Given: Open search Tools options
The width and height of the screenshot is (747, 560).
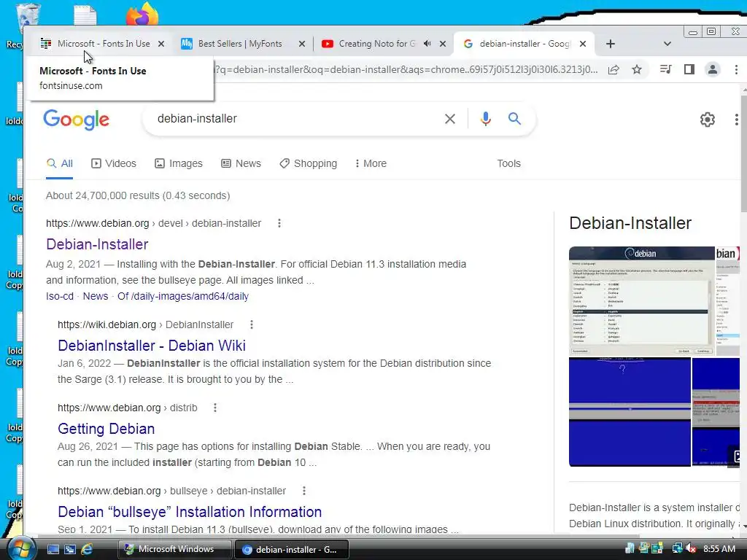Looking at the screenshot, I should coord(508,163).
